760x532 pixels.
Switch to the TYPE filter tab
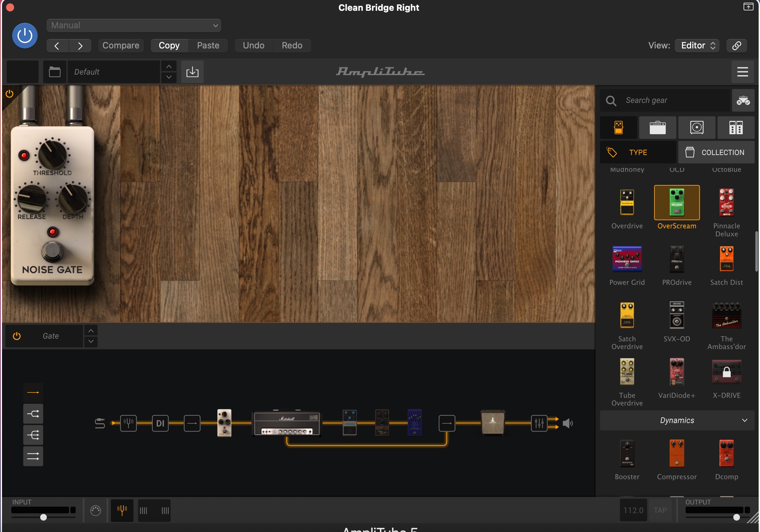(638, 152)
